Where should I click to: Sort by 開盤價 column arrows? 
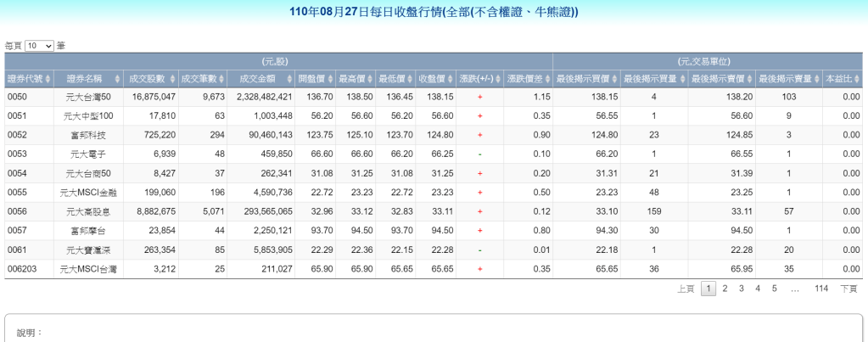[329, 79]
